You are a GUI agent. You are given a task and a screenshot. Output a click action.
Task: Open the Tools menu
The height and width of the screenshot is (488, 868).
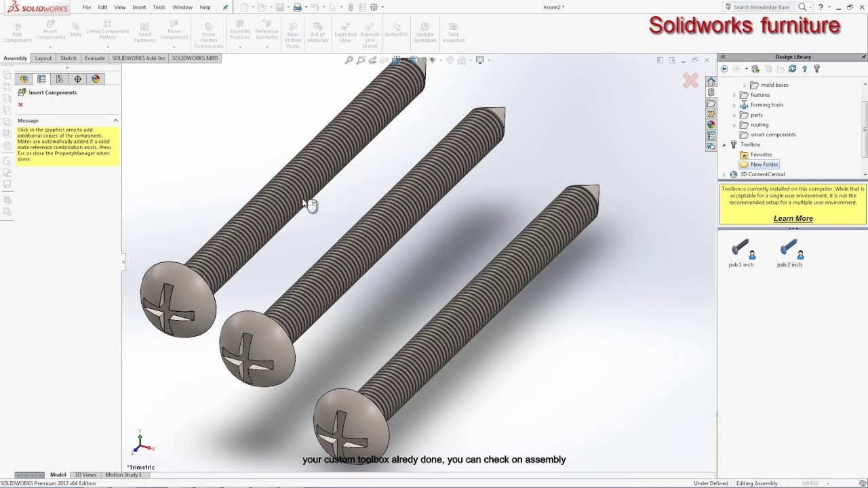click(x=159, y=7)
